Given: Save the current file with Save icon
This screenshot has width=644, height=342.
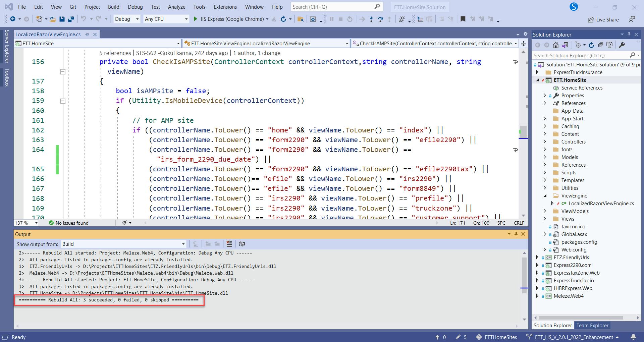Looking at the screenshot, I should coord(62,19).
